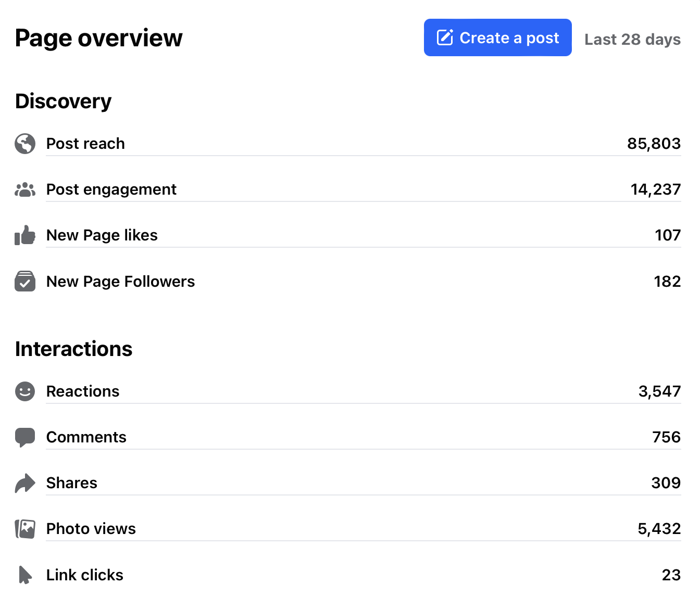Click the cursor icon for Link clicks
This screenshot has height=610, width=700.
click(x=25, y=575)
